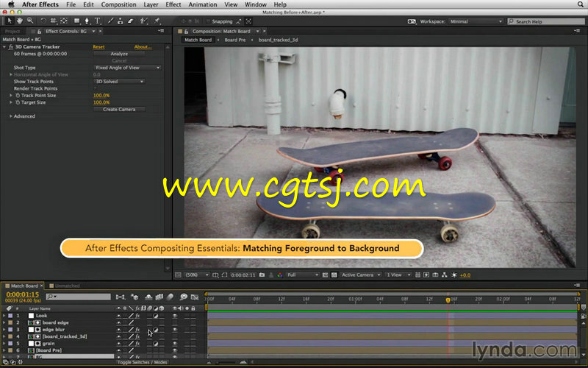Click the Analyze button

(x=119, y=54)
